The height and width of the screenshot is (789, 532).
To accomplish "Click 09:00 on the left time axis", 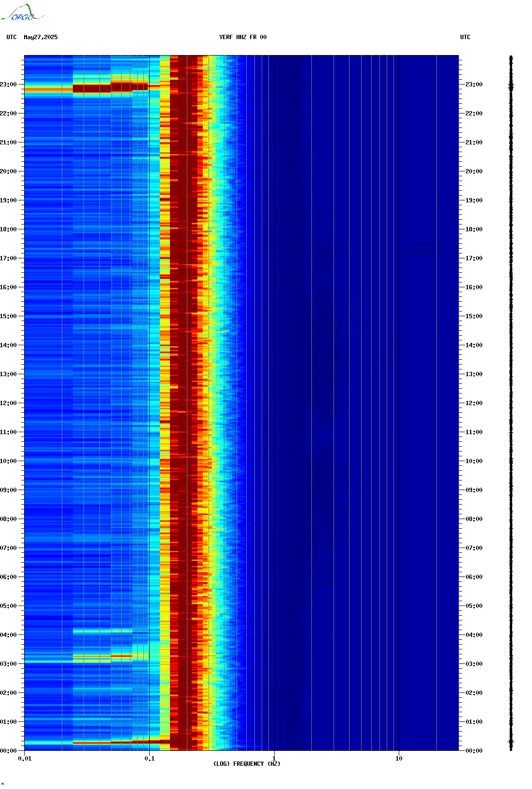I will 8,490.
